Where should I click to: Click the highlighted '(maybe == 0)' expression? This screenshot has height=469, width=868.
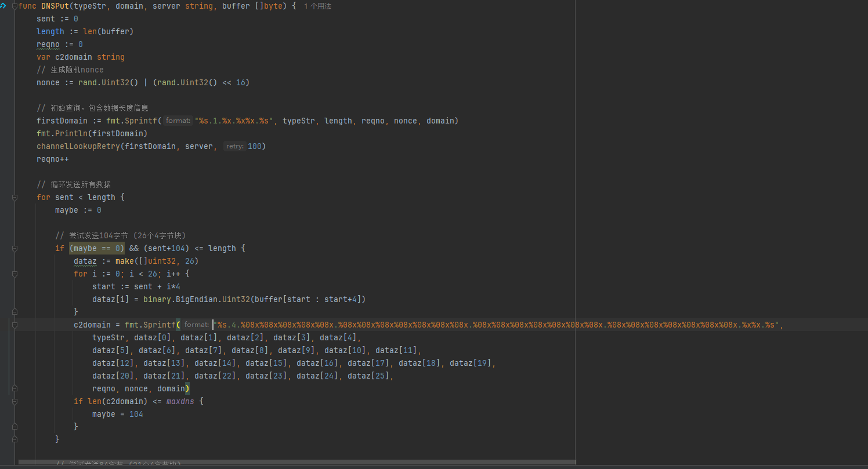click(x=97, y=248)
